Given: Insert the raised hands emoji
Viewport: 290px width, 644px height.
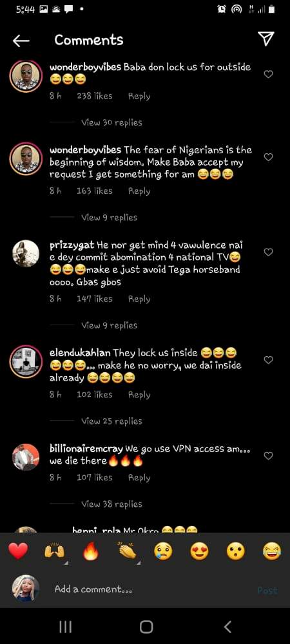Looking at the screenshot, I should (x=55, y=551).
